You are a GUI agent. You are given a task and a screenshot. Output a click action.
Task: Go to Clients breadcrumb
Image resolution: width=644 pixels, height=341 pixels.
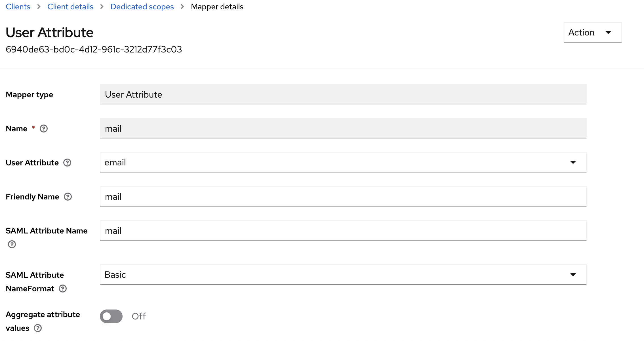tap(18, 7)
